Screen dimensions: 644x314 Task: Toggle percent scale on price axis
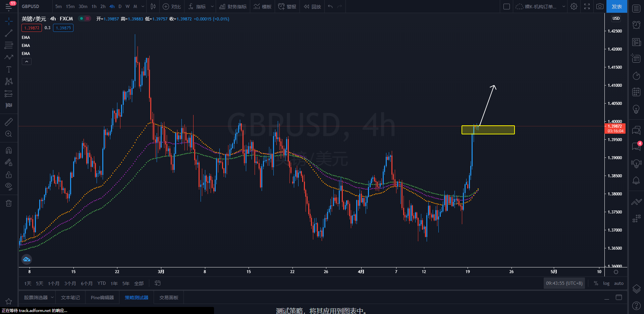click(x=596, y=283)
